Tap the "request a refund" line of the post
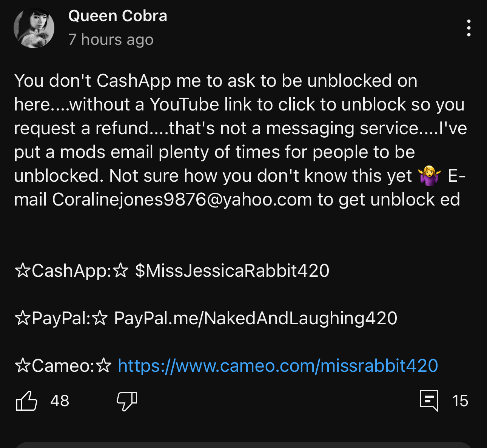Screen dimensions: 487x448 [x=240, y=128]
